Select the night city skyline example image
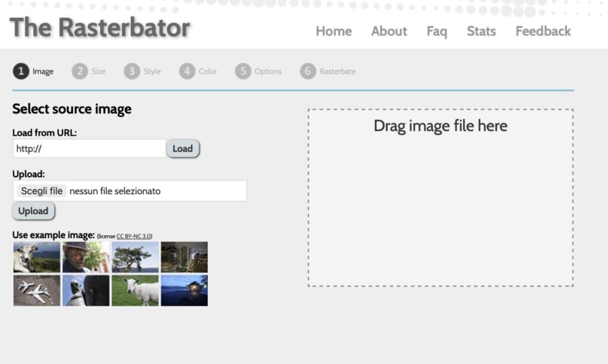The width and height of the screenshot is (608, 364). [184, 257]
